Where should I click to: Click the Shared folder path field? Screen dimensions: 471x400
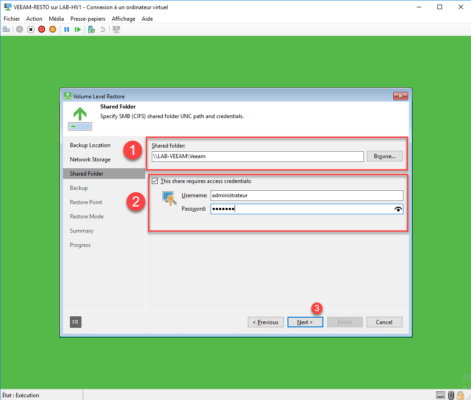257,156
